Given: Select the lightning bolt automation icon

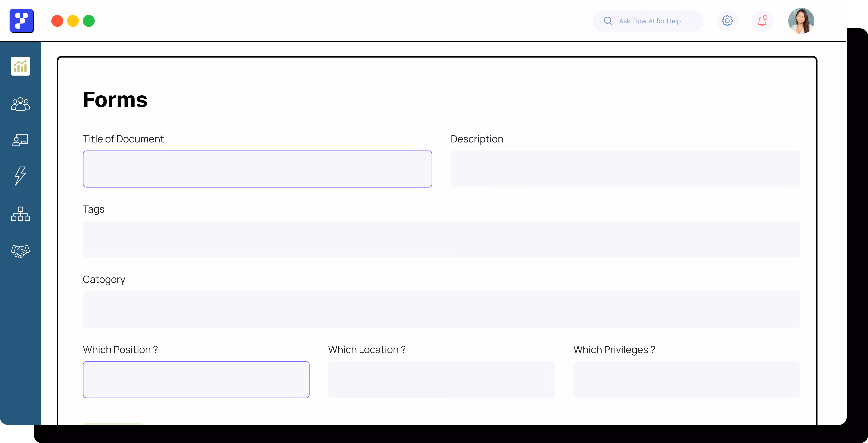Looking at the screenshot, I should [x=20, y=175].
